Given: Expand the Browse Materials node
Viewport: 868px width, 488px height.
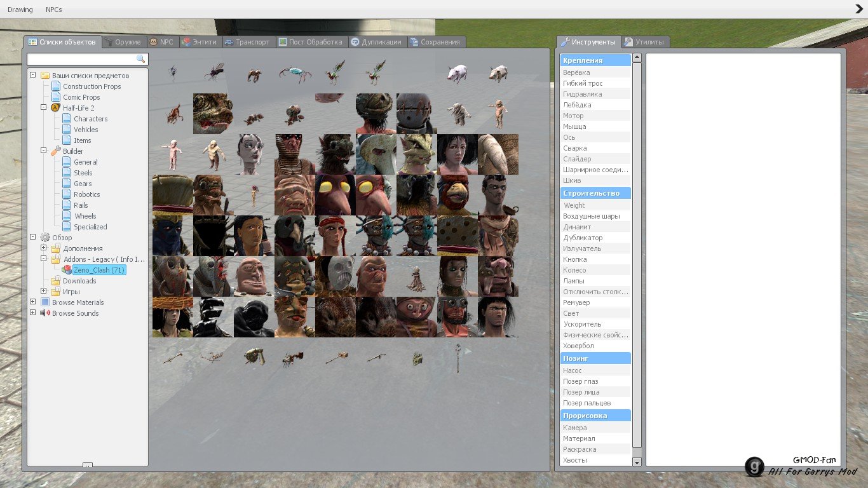Looking at the screenshot, I should (x=32, y=302).
